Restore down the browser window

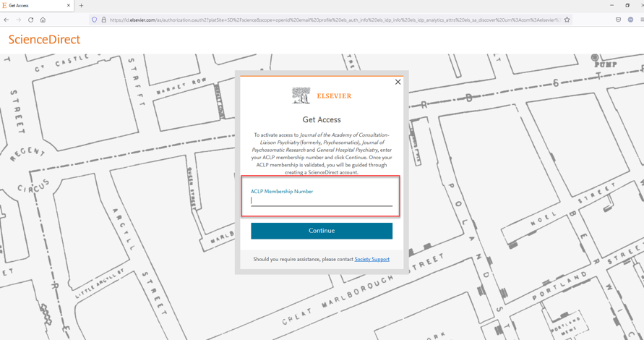627,5
